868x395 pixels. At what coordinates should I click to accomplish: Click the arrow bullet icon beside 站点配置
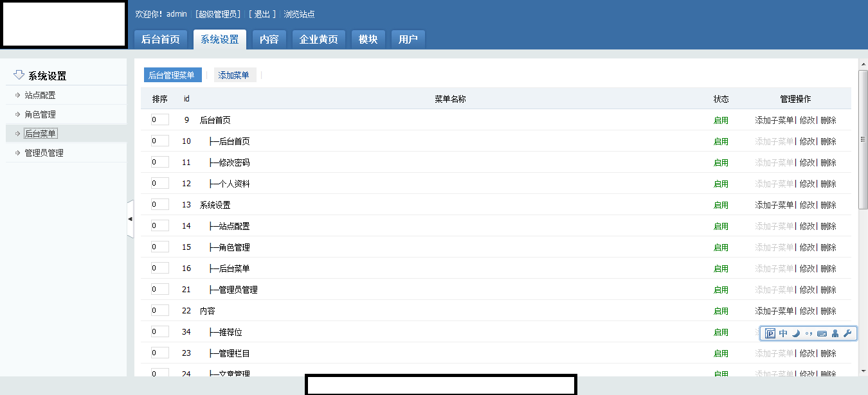pos(18,95)
